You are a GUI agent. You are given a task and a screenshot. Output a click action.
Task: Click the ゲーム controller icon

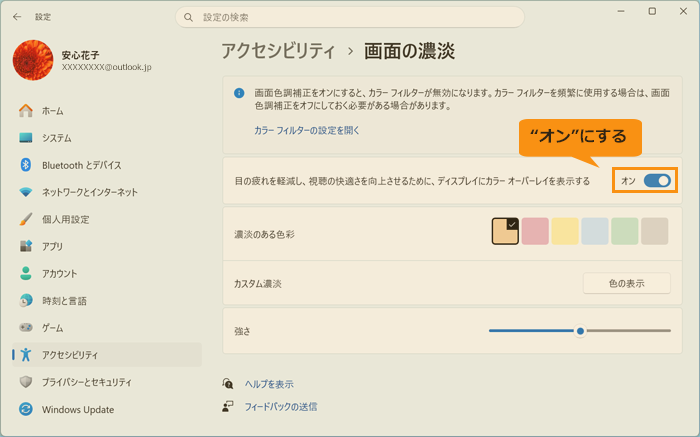[x=26, y=328]
